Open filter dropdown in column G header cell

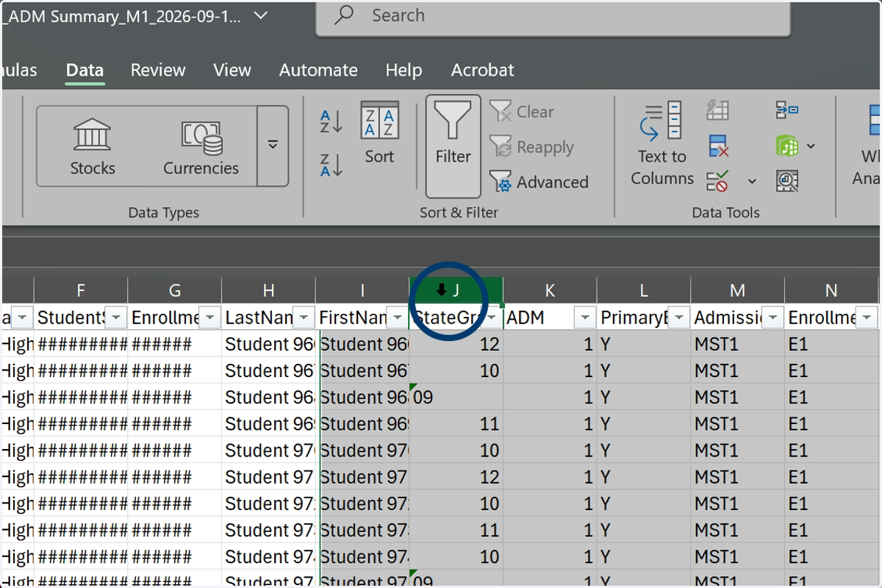[209, 318]
